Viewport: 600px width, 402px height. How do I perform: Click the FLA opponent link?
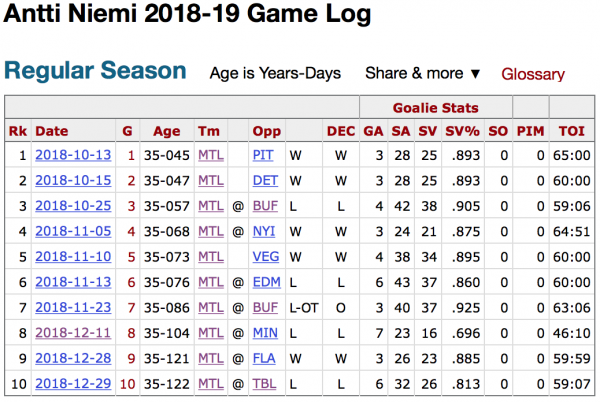tap(265, 356)
